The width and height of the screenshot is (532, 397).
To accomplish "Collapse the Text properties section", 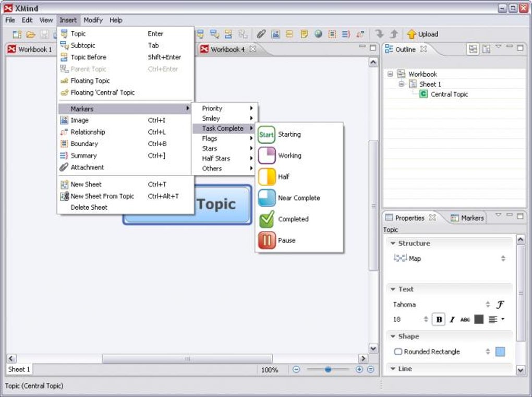I will 393,289.
